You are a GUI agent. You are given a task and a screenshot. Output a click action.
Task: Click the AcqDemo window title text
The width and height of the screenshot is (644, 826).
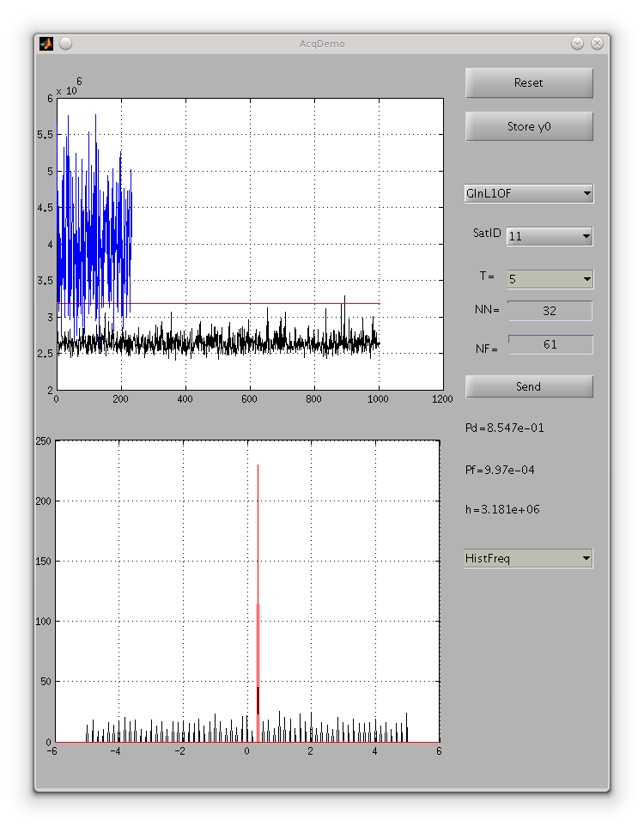tap(322, 44)
